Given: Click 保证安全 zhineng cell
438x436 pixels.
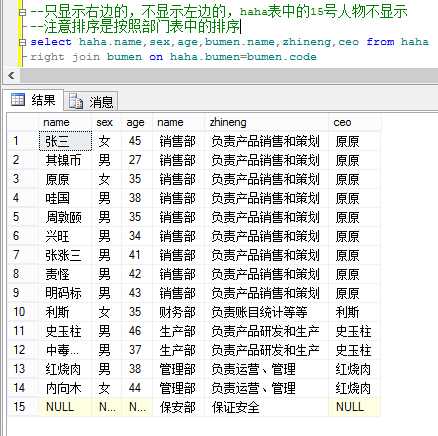Looking at the screenshot, I should (x=267, y=407).
